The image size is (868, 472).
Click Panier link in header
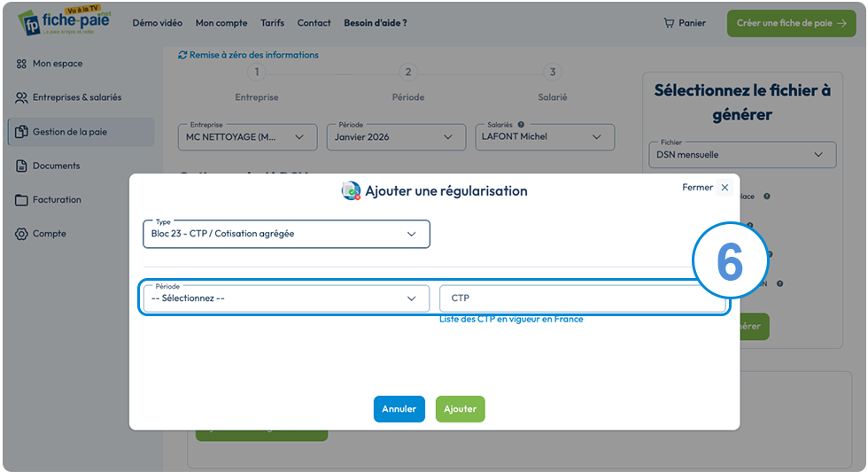[692, 23]
